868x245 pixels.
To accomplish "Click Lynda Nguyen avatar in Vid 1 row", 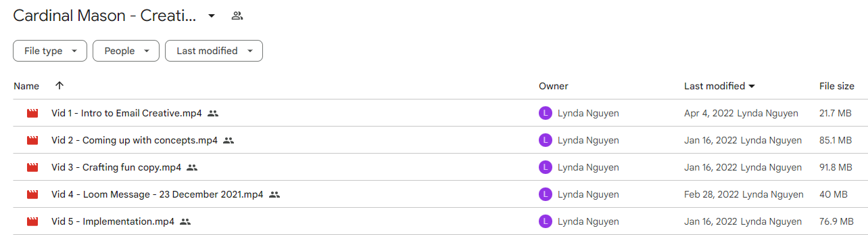I will pyautogui.click(x=546, y=114).
